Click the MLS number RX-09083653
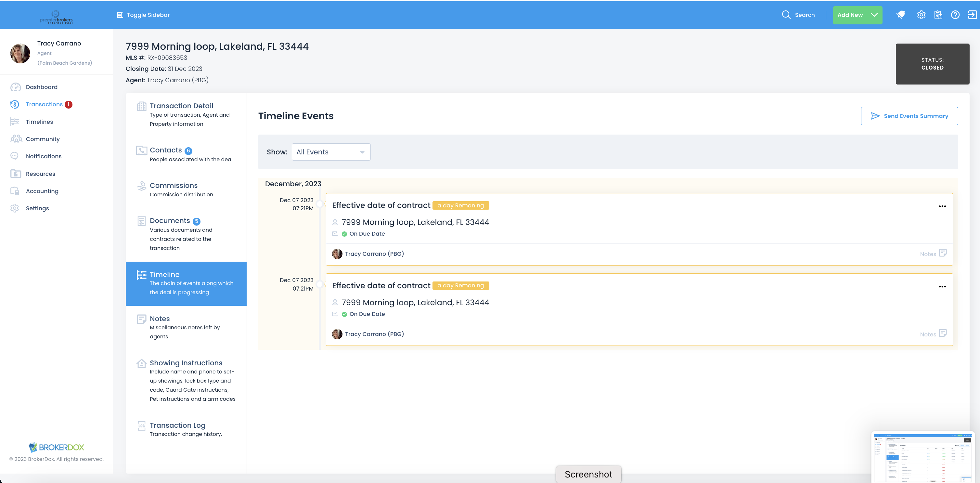 coord(167,58)
